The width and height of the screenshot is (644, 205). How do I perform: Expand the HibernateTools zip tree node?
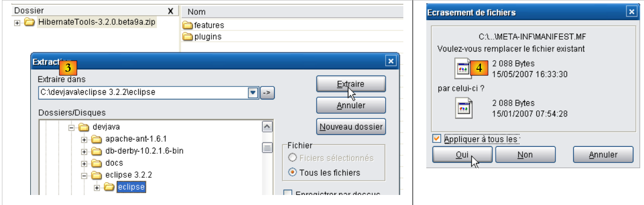tap(17, 23)
